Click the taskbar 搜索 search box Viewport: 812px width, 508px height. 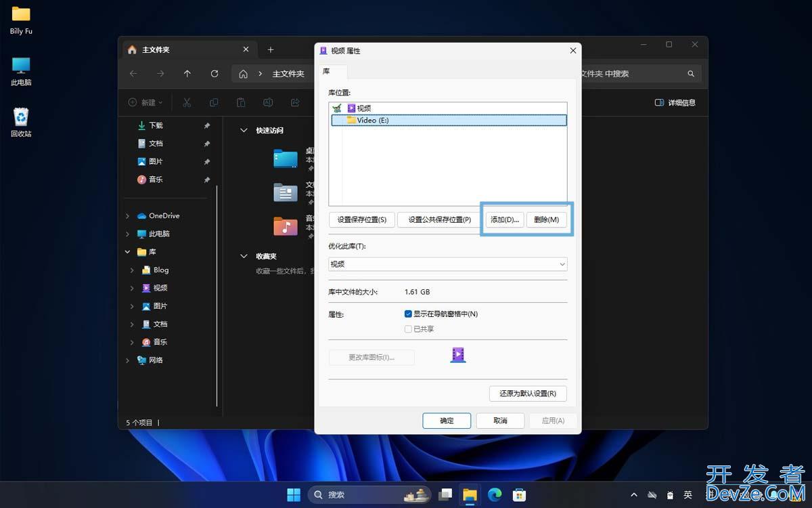370,494
